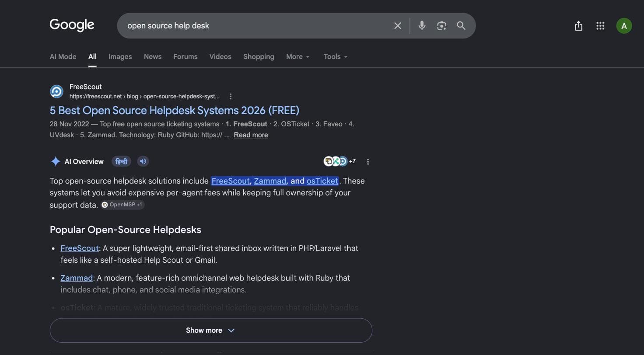Open the News tab
Viewport: 644px width, 355px height.
pos(153,56)
